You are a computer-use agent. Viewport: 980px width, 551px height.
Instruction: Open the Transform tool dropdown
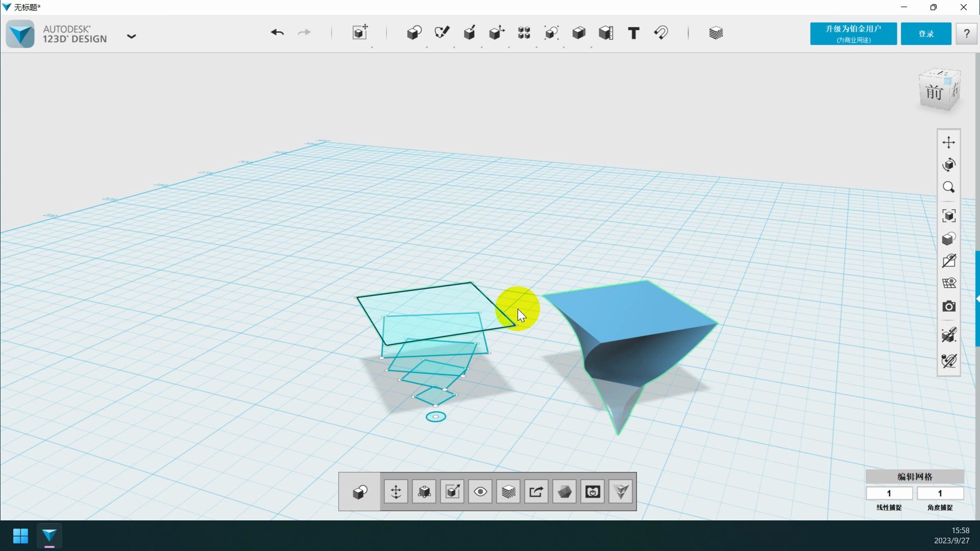pos(360,33)
